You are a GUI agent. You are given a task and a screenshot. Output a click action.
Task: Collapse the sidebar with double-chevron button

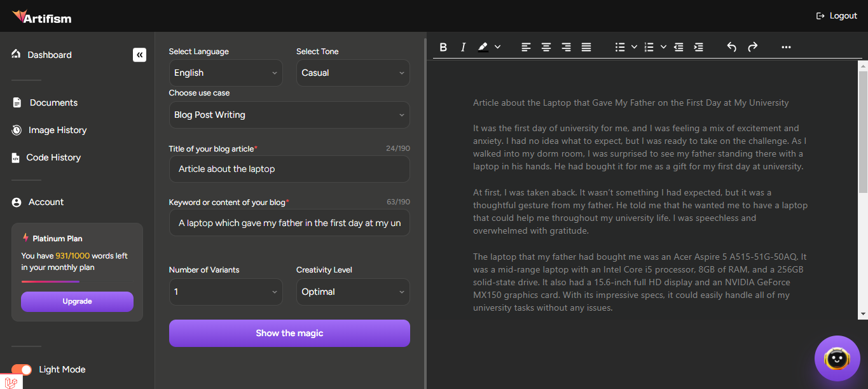pyautogui.click(x=139, y=55)
